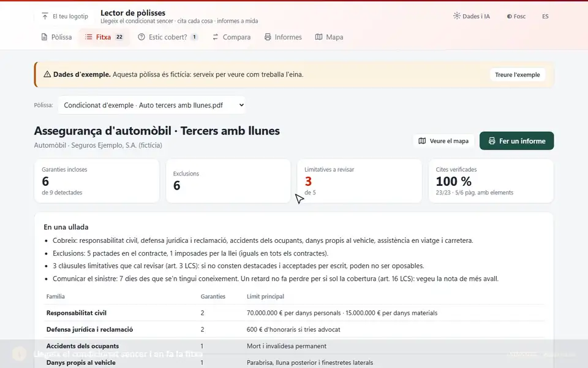Click the 'Limitatives a revisar' card

(360, 181)
